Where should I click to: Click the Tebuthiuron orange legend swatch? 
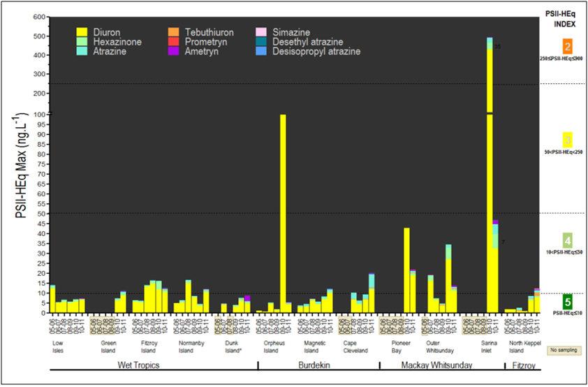click(x=173, y=32)
